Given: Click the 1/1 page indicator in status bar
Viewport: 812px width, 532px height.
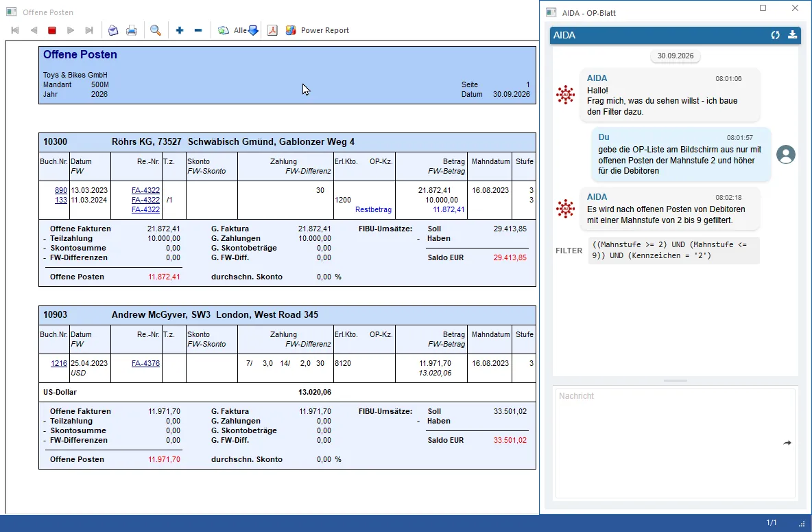Looking at the screenshot, I should [x=772, y=522].
